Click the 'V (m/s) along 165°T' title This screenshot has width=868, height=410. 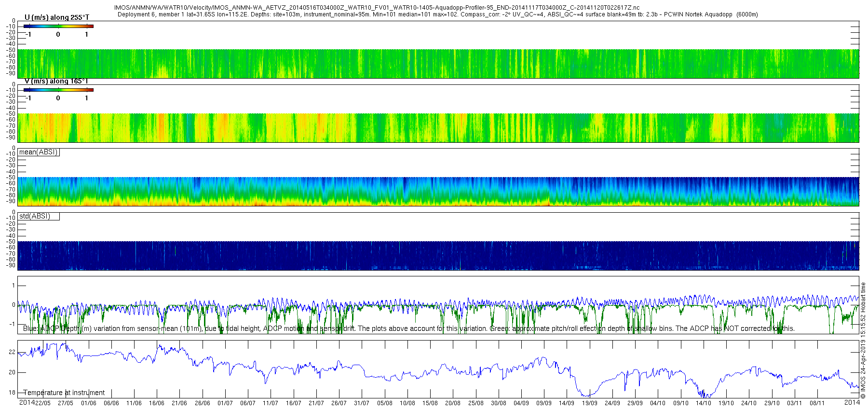click(x=56, y=81)
